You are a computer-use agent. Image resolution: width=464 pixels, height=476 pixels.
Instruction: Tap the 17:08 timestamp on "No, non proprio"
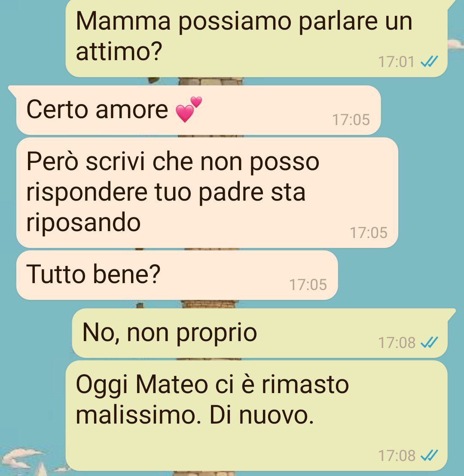[x=397, y=343]
